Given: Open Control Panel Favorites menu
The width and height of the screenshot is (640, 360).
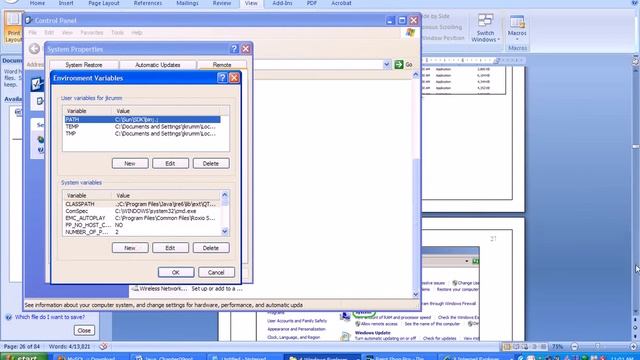Looking at the screenshot, I should pyautogui.click(x=91, y=33).
